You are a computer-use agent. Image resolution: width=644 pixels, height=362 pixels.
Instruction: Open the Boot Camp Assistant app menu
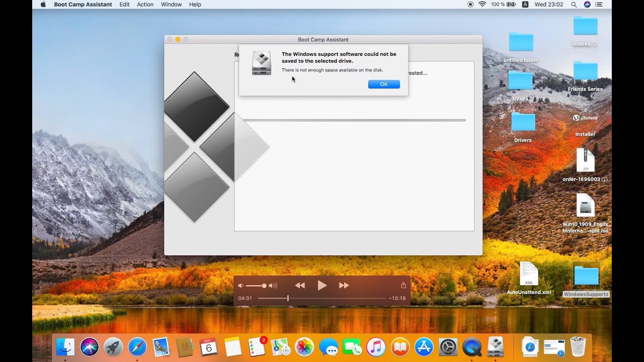click(x=83, y=5)
